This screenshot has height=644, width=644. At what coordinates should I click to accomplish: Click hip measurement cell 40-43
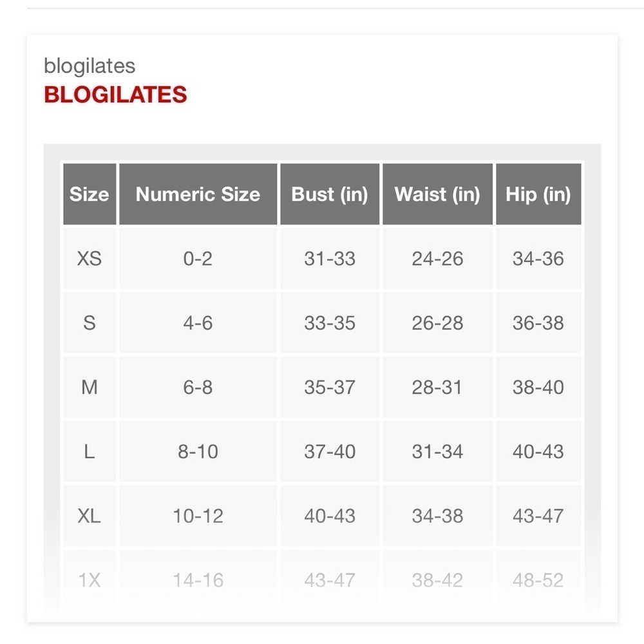(x=538, y=452)
